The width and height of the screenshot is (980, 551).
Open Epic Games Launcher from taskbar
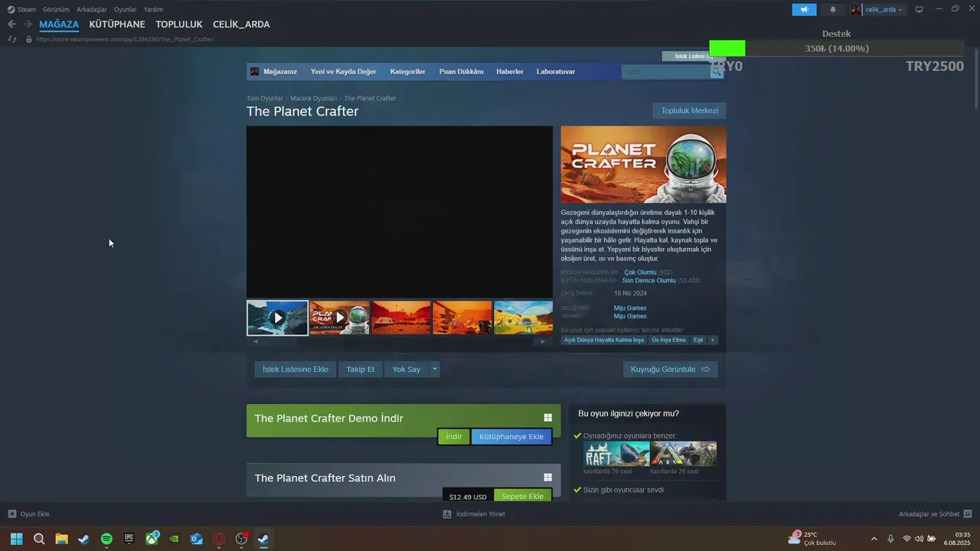[x=129, y=539]
